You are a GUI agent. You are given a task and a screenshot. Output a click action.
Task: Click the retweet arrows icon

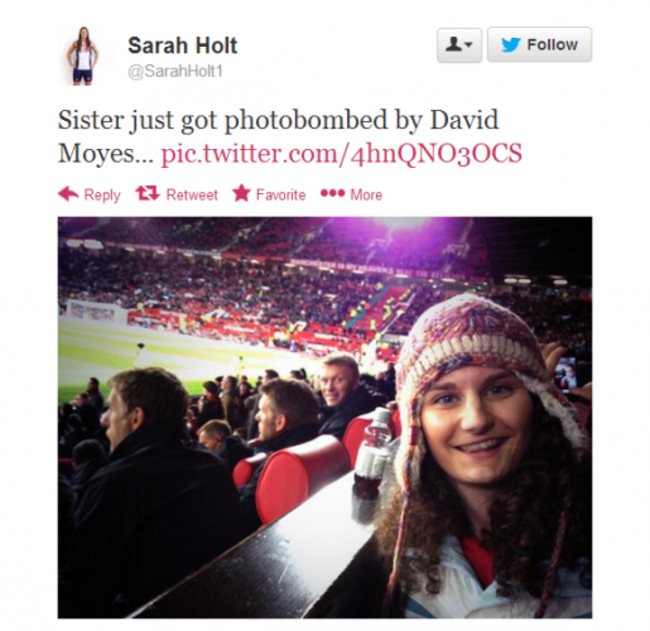(x=148, y=193)
